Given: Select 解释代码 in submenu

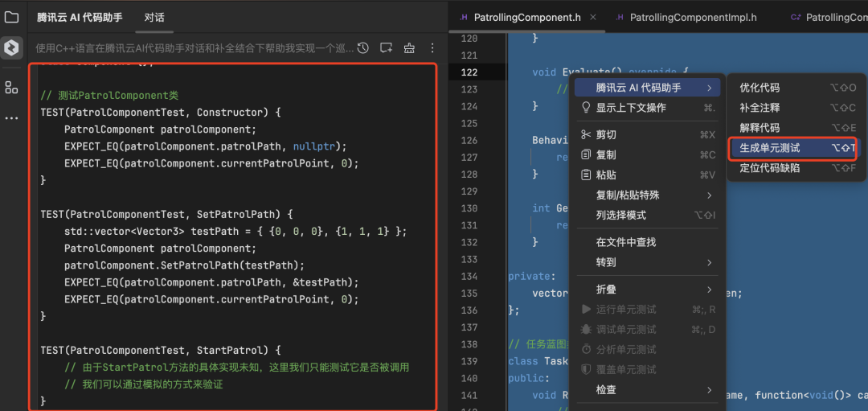Looking at the screenshot, I should (796, 128).
